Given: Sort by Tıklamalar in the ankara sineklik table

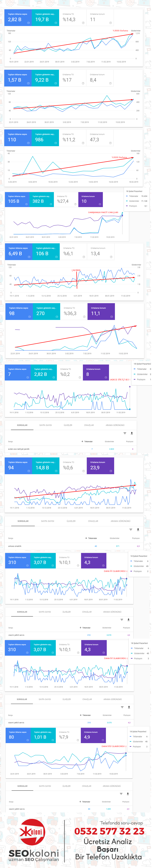Looking at the screenshot, I should [x=91, y=538].
